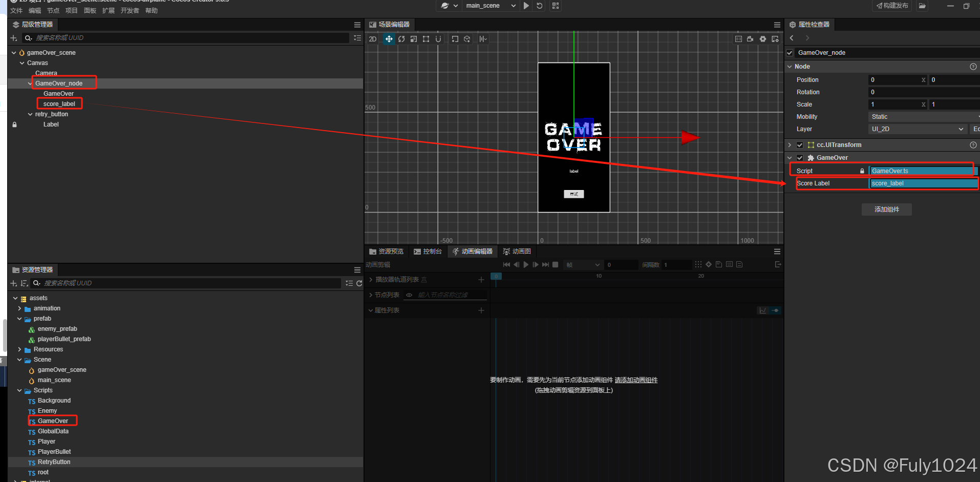980x482 pixels.
Task: Click the scene settings gear icon
Action: coord(763,39)
